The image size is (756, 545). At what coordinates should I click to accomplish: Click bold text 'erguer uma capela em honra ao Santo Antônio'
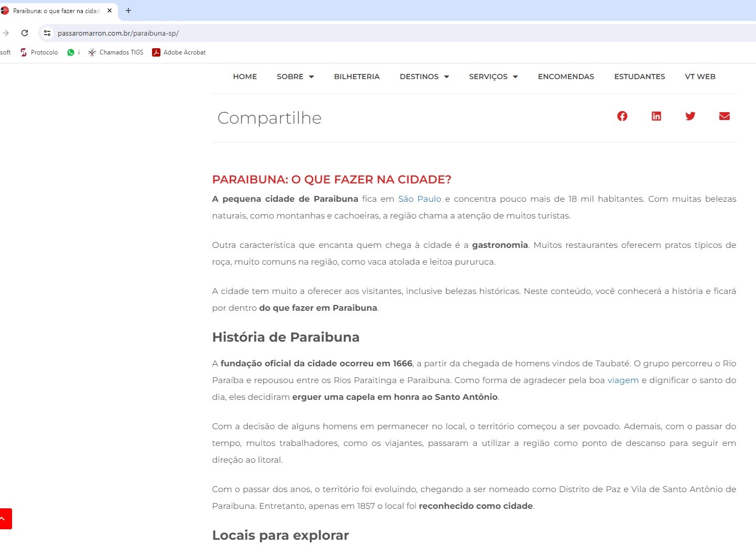pyautogui.click(x=395, y=397)
